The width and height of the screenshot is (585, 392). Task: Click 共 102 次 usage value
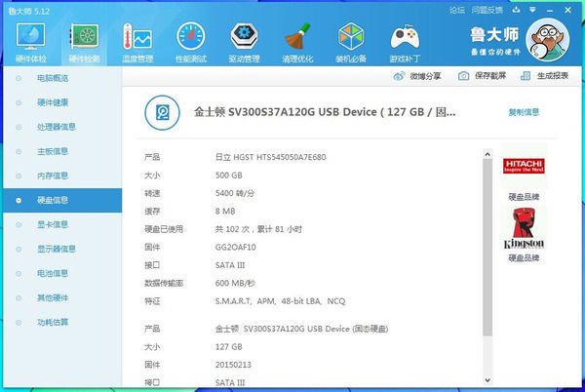point(258,229)
